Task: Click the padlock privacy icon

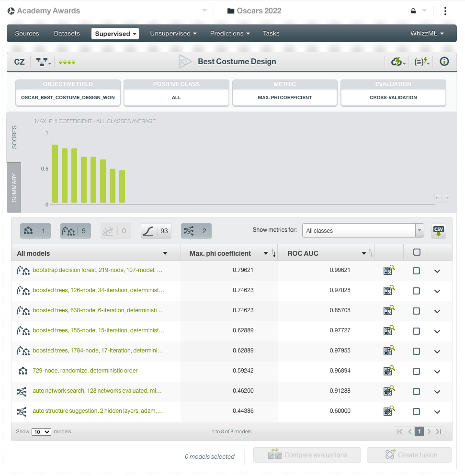Action: coord(413,11)
